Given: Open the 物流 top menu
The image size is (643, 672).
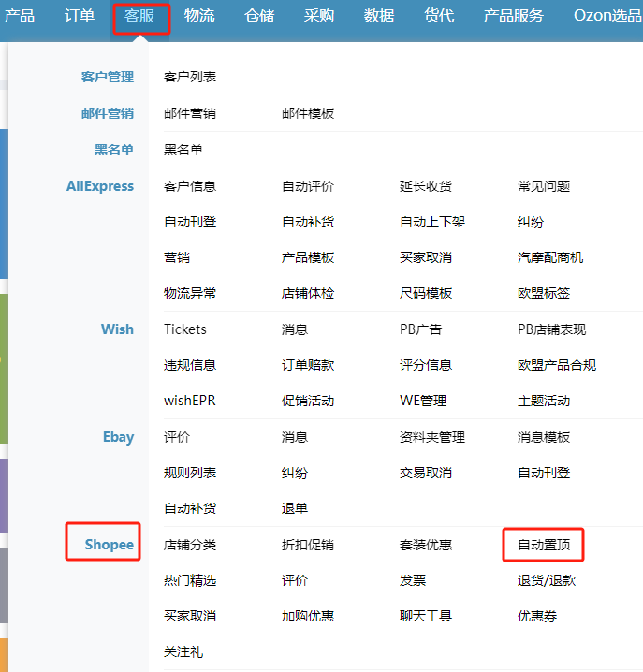Looking at the screenshot, I should 199,16.
